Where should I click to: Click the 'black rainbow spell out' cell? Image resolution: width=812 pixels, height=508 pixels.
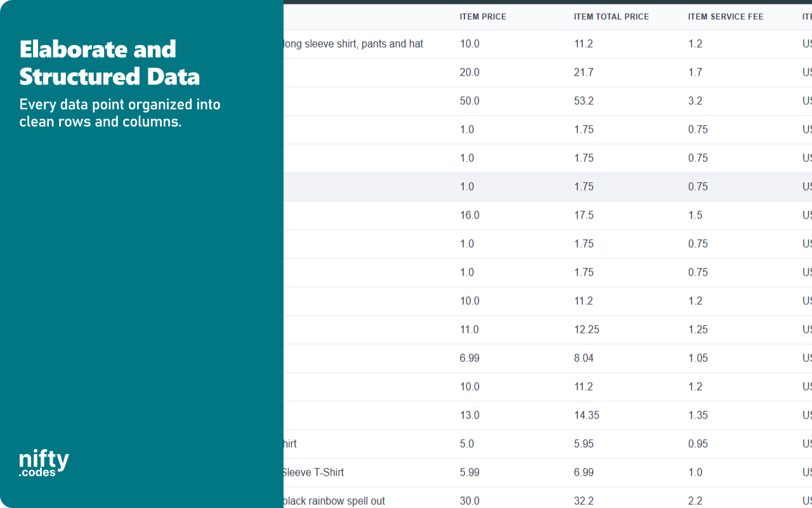(x=334, y=501)
